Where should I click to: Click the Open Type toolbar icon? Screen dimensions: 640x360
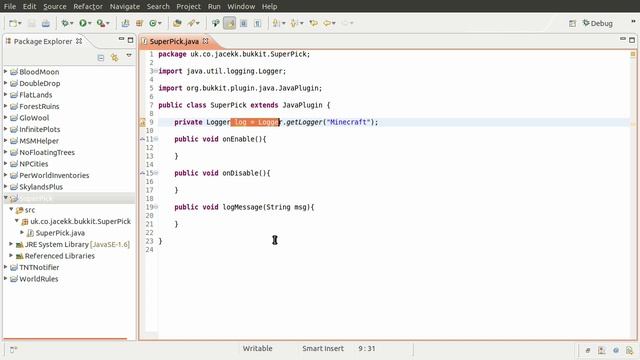[x=177, y=23]
